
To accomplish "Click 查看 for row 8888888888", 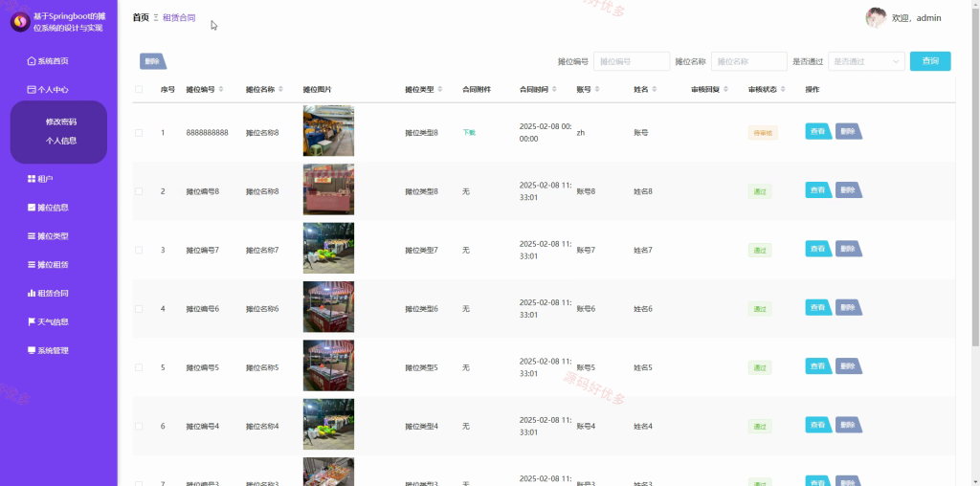I will click(818, 131).
